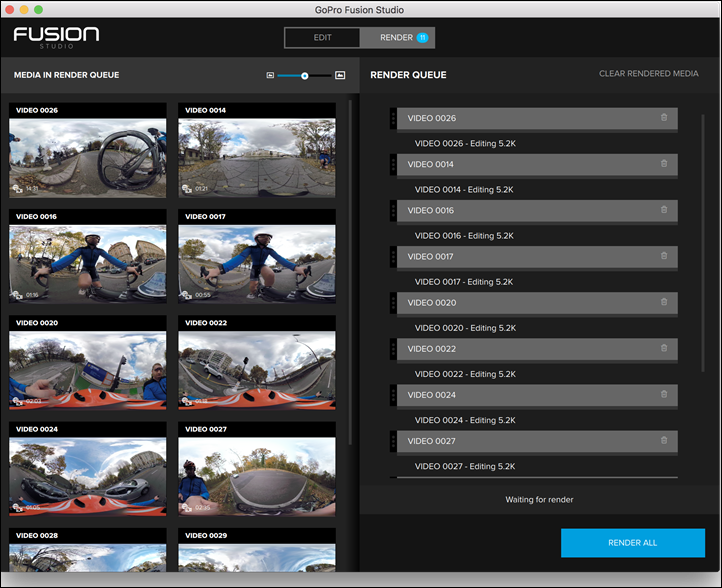The height and width of the screenshot is (588, 722).
Task: Click VIDEO 0020 queue header bar
Action: [537, 303]
